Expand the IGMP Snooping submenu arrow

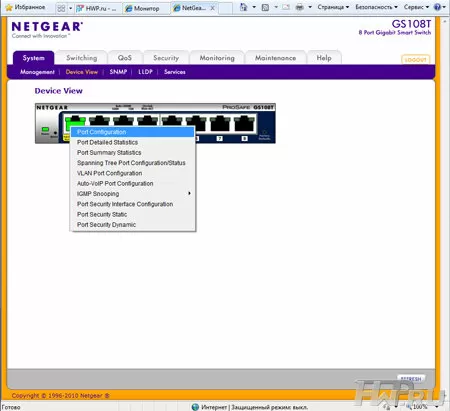click(x=189, y=193)
